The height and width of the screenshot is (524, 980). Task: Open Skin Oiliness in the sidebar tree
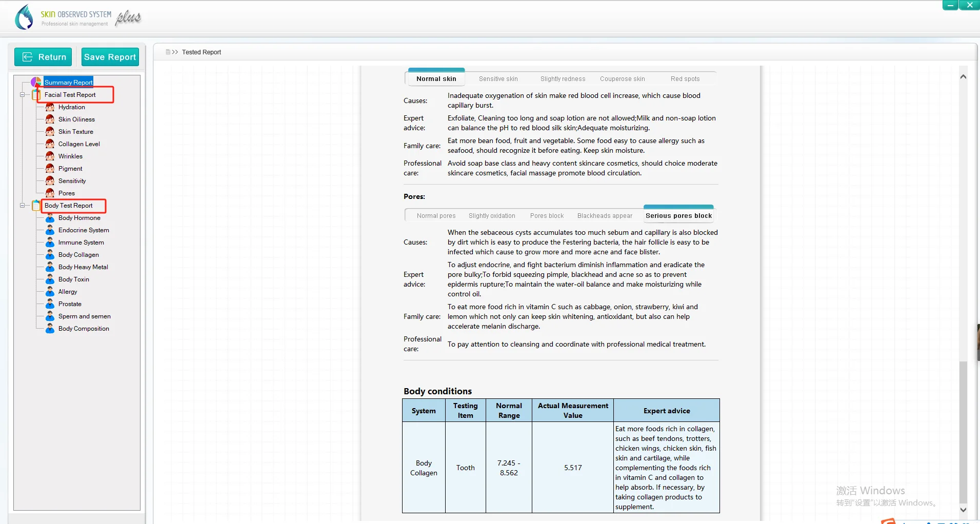pos(76,119)
